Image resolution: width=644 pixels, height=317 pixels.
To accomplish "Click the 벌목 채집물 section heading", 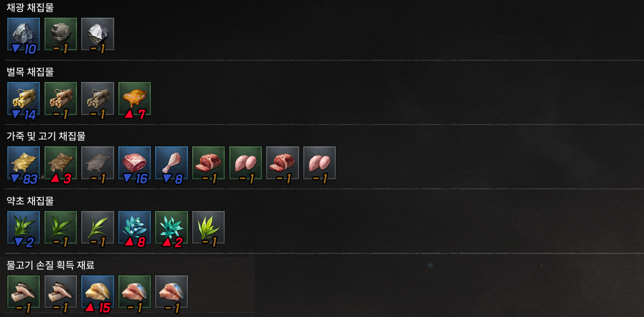I will point(30,72).
